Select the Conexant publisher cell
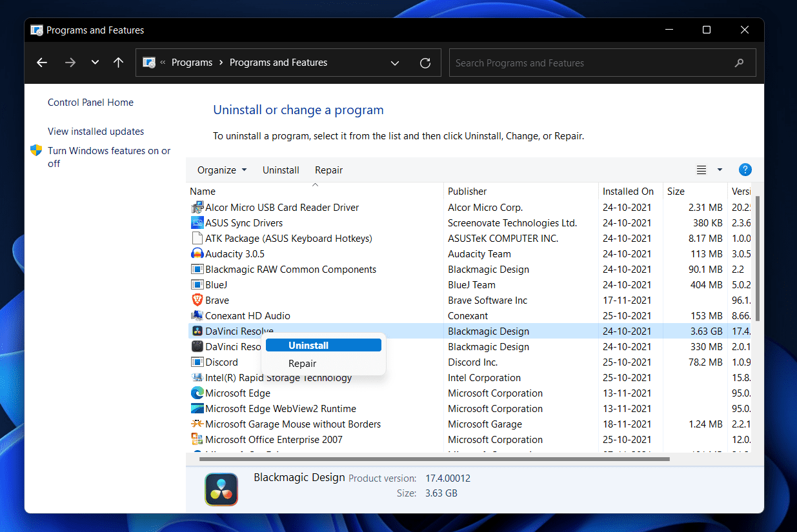 (468, 316)
